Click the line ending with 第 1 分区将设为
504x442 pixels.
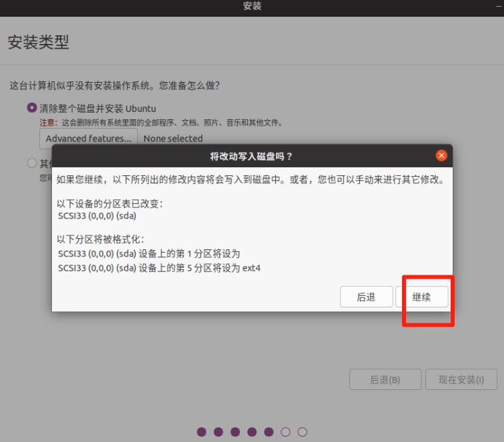point(149,254)
